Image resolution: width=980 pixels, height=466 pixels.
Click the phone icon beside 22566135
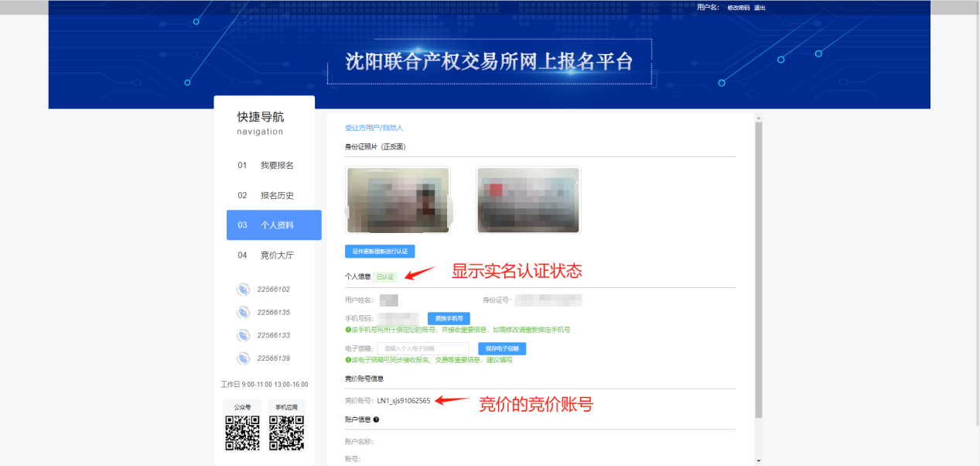point(243,313)
